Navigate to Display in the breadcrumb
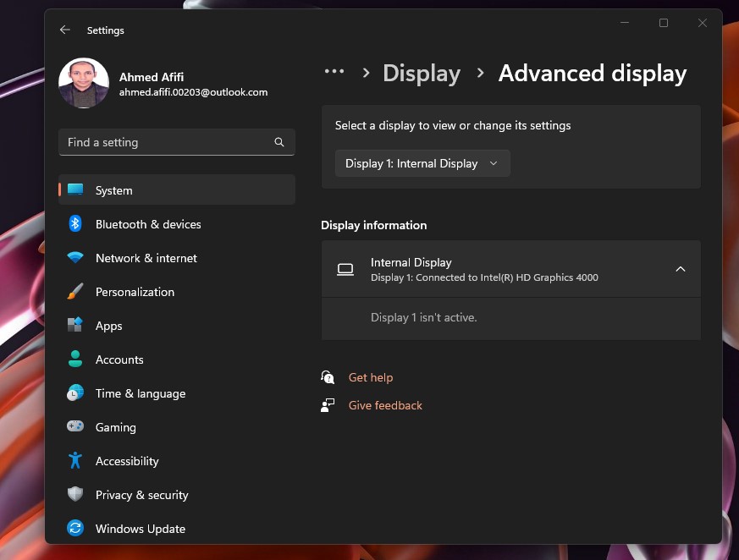Image resolution: width=739 pixels, height=560 pixels. click(x=422, y=74)
